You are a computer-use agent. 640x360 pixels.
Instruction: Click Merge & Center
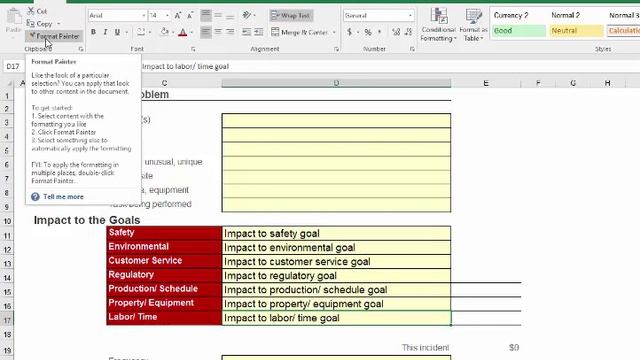[299, 32]
